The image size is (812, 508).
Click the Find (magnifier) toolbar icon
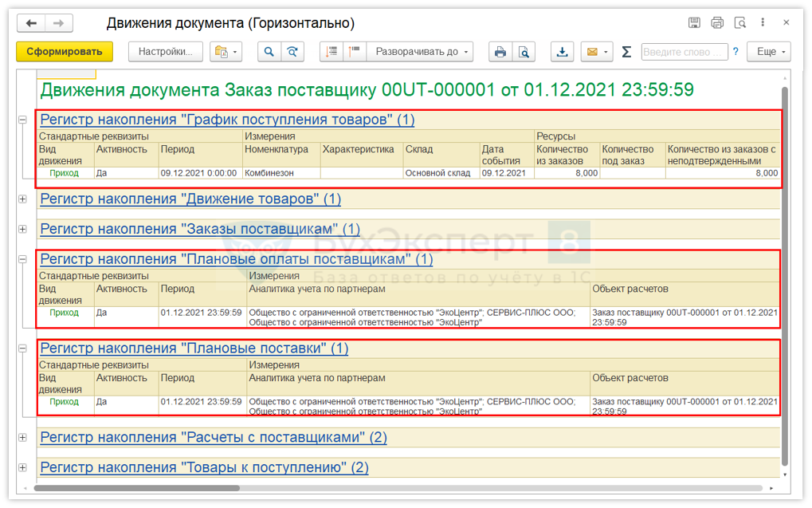pos(269,52)
